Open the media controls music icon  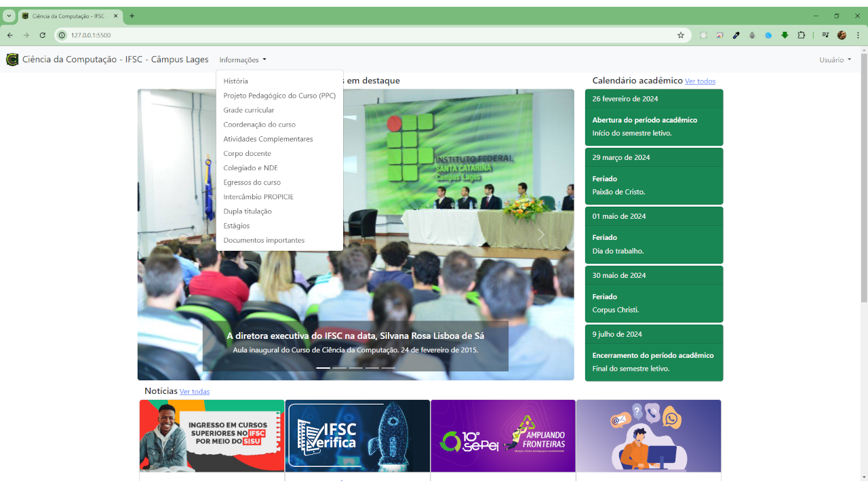pyautogui.click(x=825, y=35)
